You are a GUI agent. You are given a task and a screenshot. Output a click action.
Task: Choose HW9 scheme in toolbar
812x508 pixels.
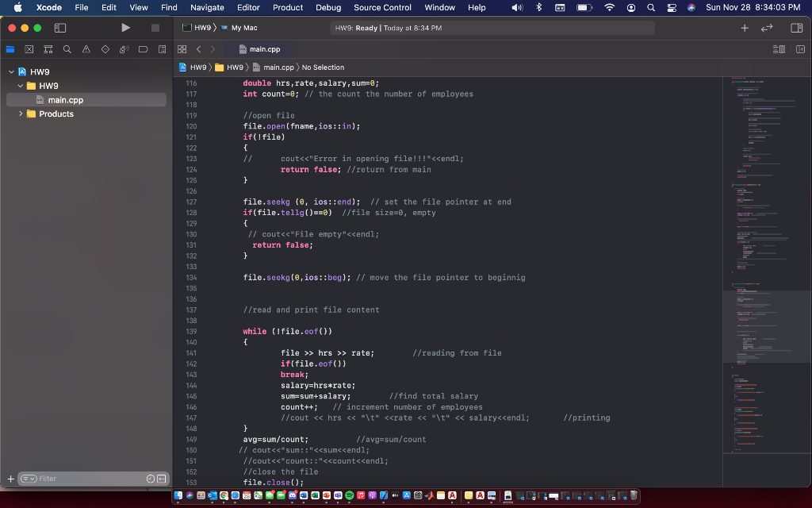click(x=197, y=28)
